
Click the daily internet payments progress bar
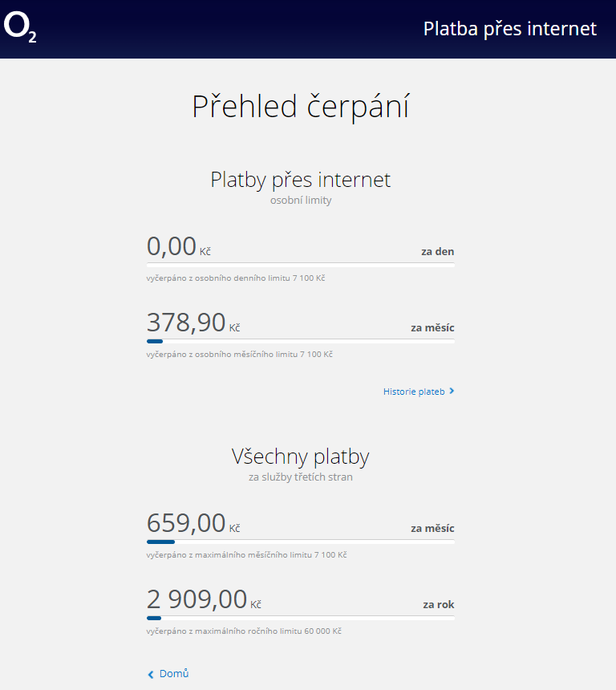[300, 263]
